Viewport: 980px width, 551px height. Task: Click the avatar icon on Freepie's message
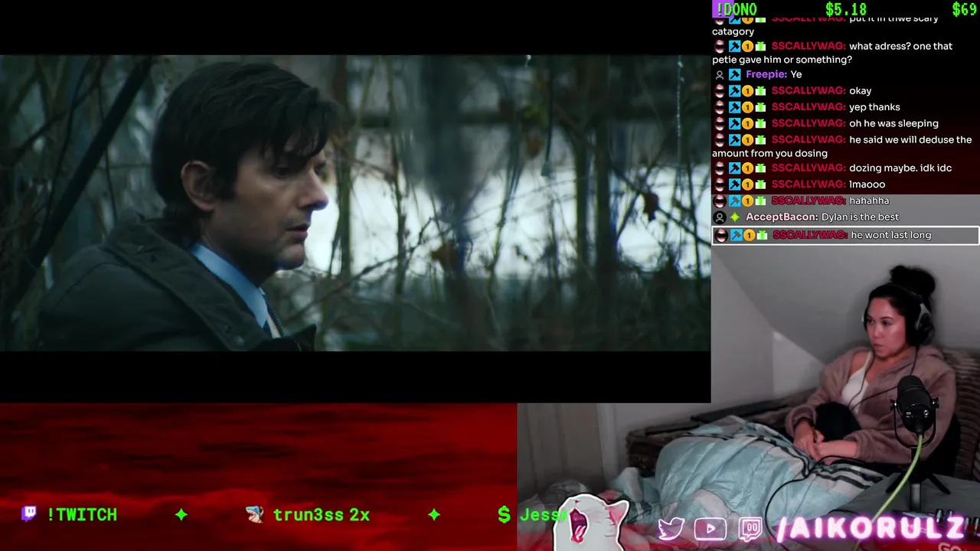(x=719, y=75)
